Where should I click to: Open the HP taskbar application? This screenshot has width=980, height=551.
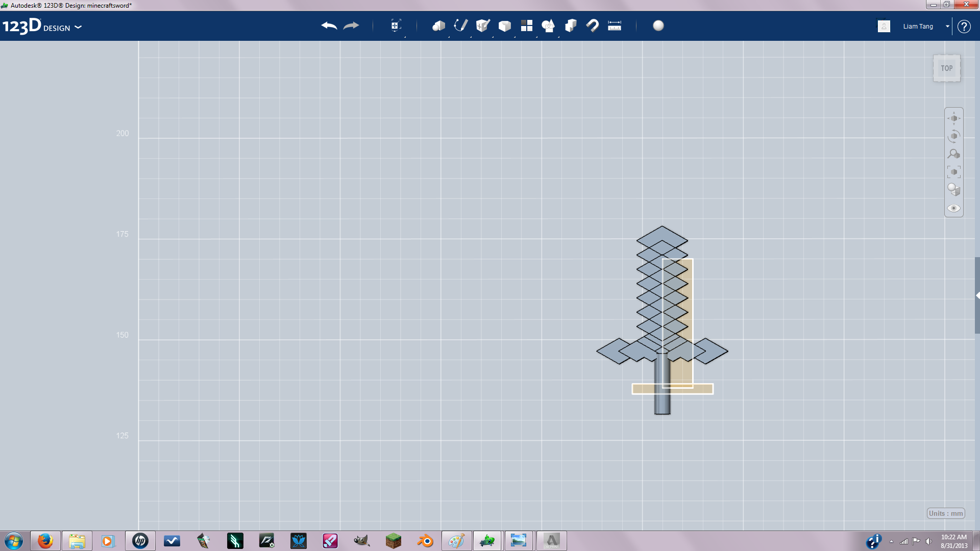pos(140,541)
